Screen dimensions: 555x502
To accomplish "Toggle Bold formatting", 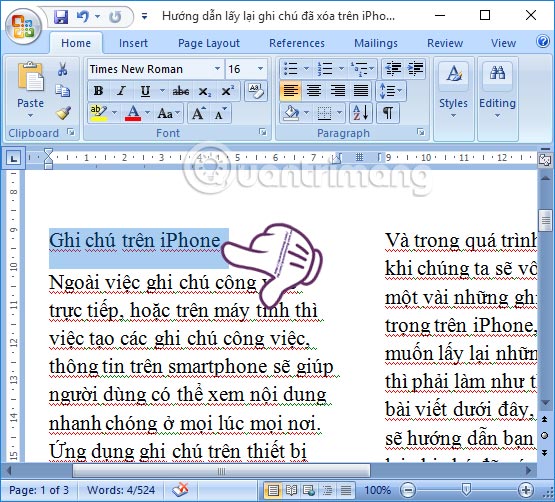I will [x=99, y=91].
